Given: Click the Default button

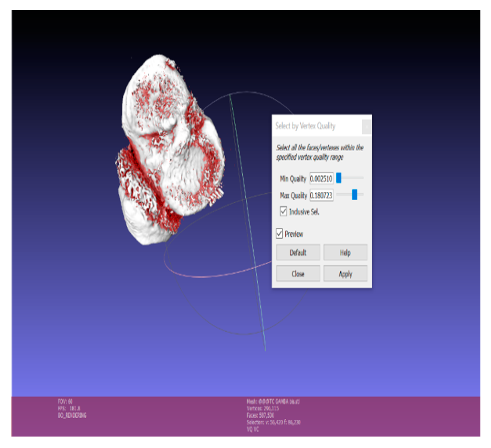Looking at the screenshot, I should click(298, 253).
